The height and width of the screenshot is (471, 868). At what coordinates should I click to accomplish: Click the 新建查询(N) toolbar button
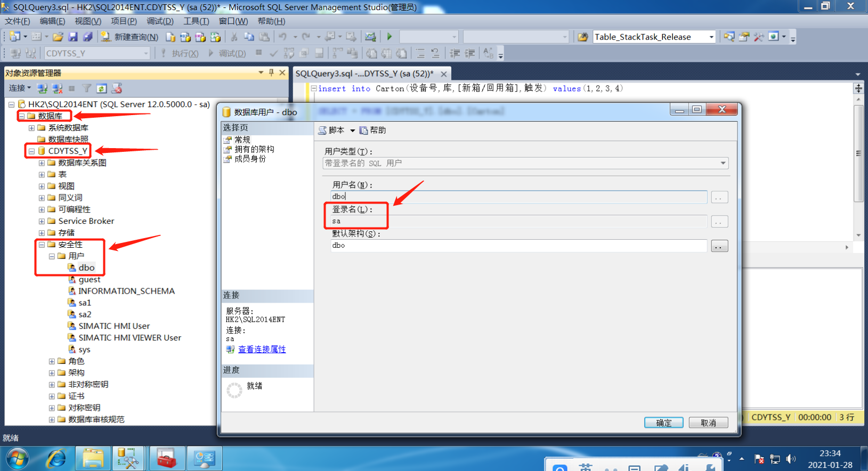click(x=130, y=37)
